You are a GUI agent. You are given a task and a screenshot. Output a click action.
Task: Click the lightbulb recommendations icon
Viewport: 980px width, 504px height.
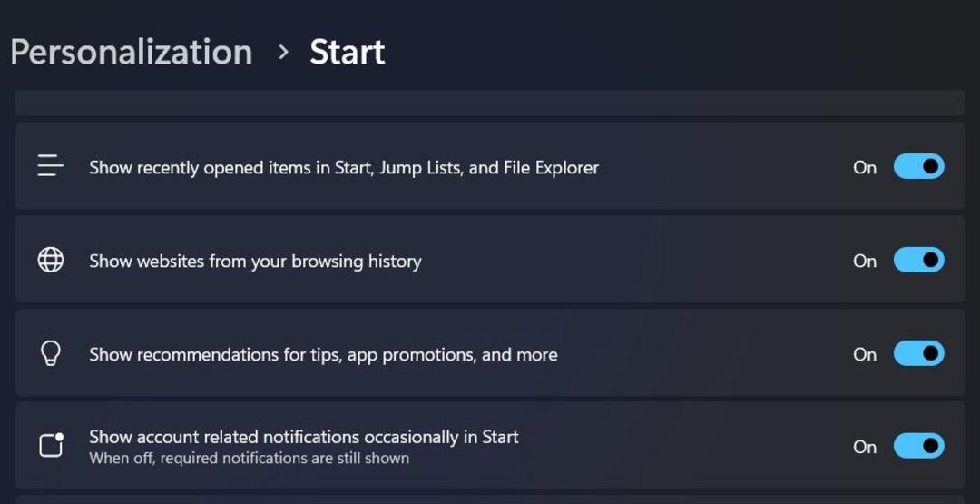coord(51,353)
